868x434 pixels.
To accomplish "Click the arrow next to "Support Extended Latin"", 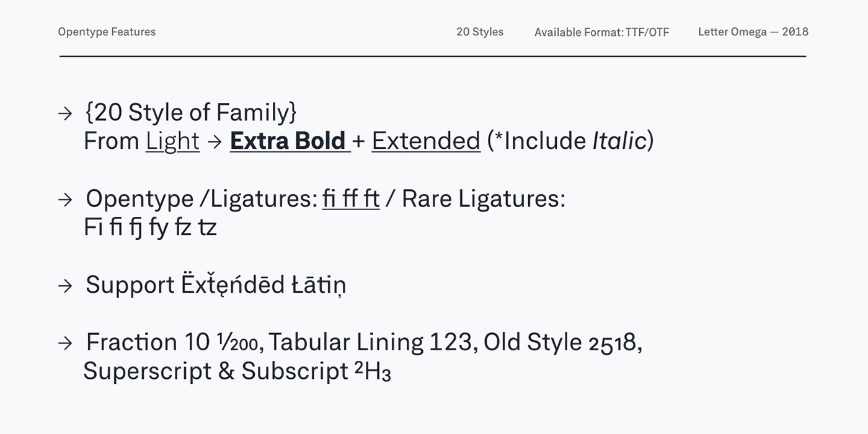I will pos(65,286).
